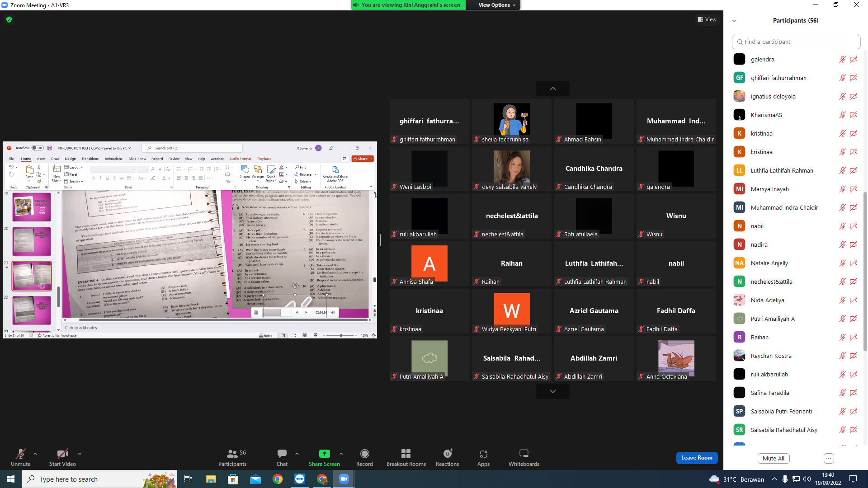Screen dimensions: 868x488
Task: Open File Explorer from the taskbar
Action: 211,479
